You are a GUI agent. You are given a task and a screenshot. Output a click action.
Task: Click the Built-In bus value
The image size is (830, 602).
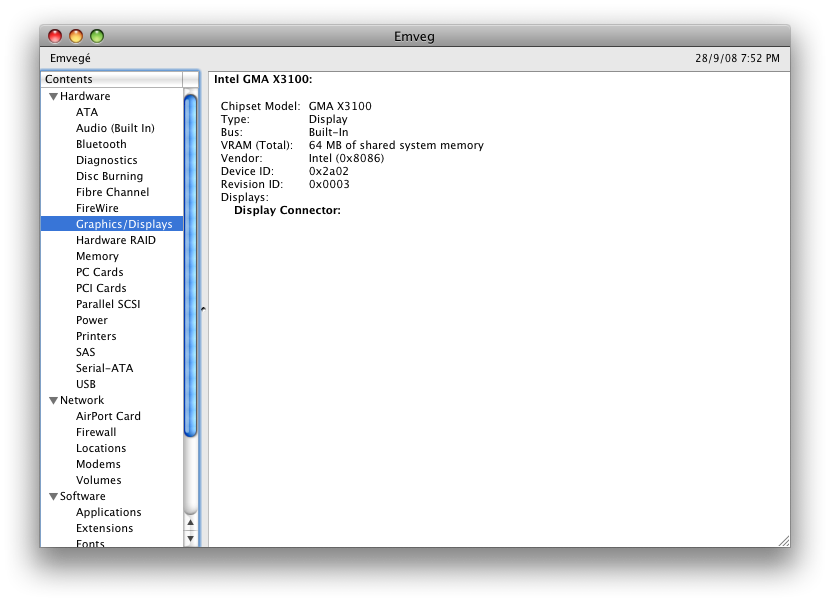(328, 132)
